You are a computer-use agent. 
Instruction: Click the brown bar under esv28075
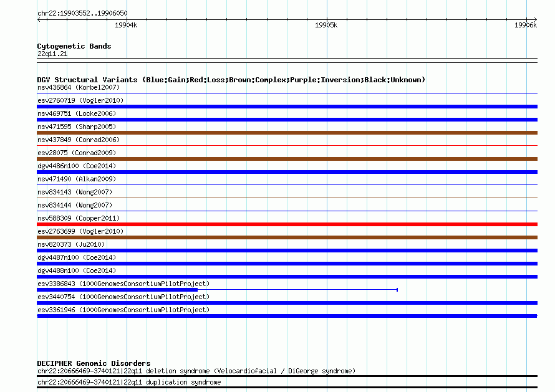(x=287, y=159)
